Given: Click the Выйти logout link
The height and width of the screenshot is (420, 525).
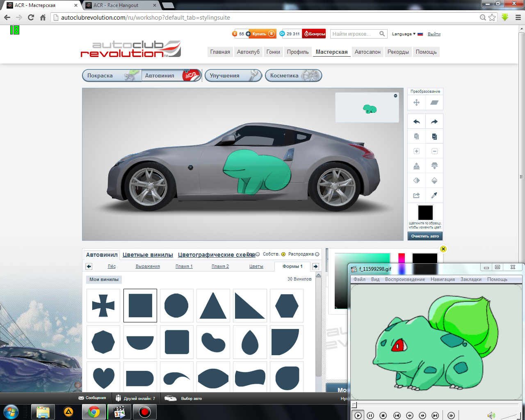Looking at the screenshot, I should coord(434,34).
